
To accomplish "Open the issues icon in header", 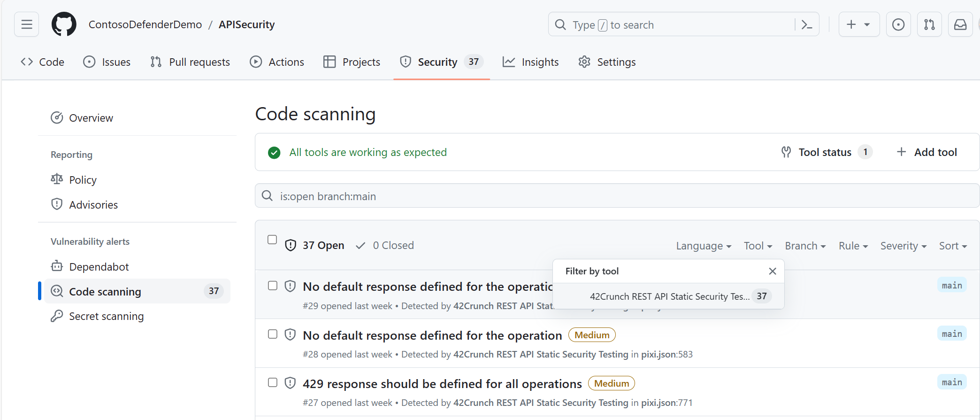I will pos(898,24).
